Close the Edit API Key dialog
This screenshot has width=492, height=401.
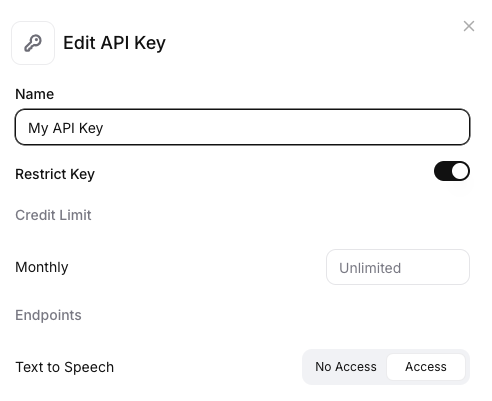469,26
